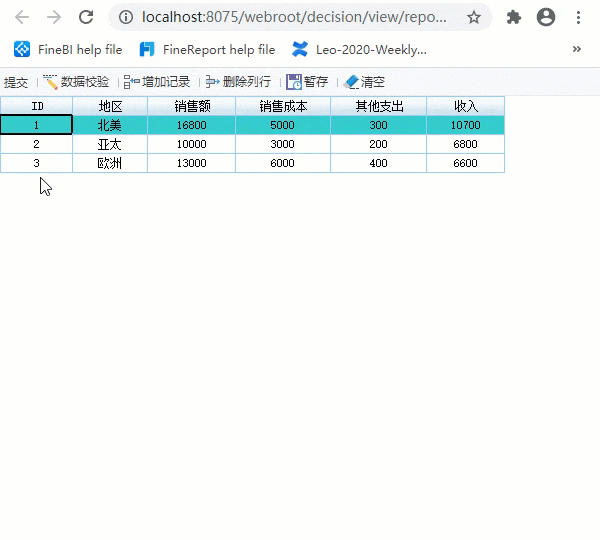Click 删除列行 delete row icon

click(x=212, y=82)
